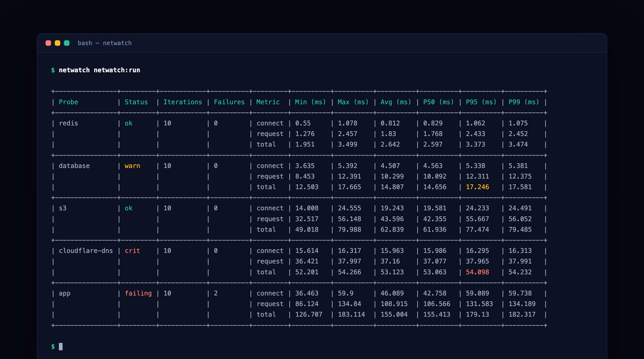Viewport: 644px width, 359px height.
Task: Click app total P95 value '179.13'
Action: [477, 314]
